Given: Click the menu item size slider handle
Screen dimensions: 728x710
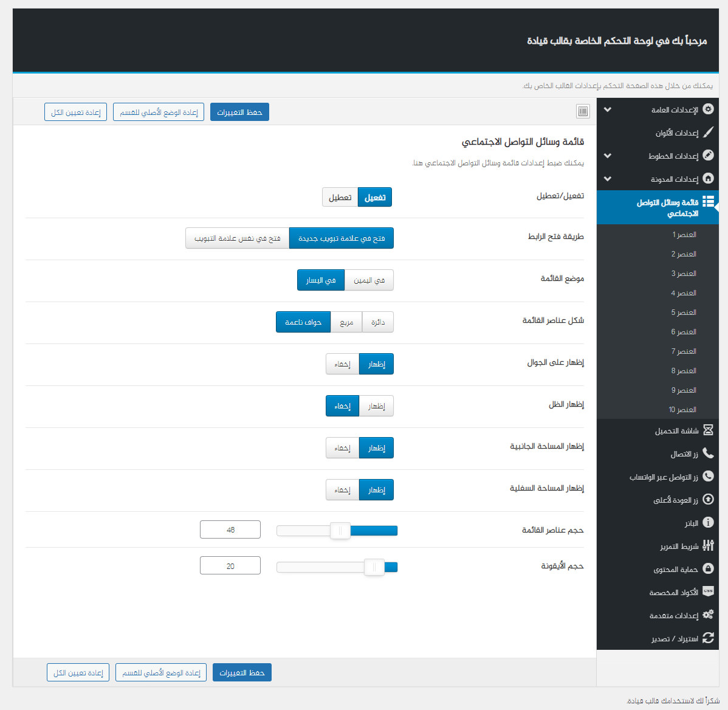Looking at the screenshot, I should click(x=340, y=531).
